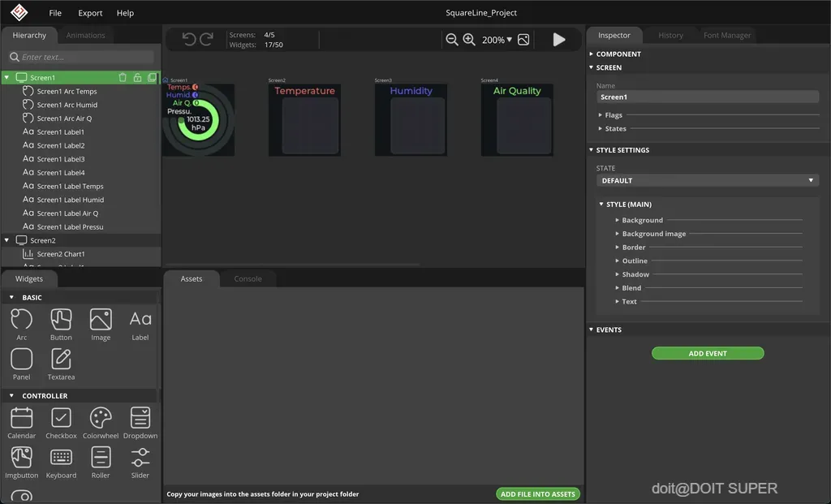
Task: Open the DEFAULT state dropdown
Action: (x=707, y=181)
